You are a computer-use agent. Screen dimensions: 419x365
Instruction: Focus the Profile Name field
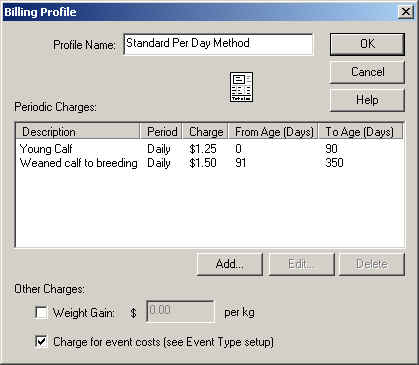(x=218, y=44)
